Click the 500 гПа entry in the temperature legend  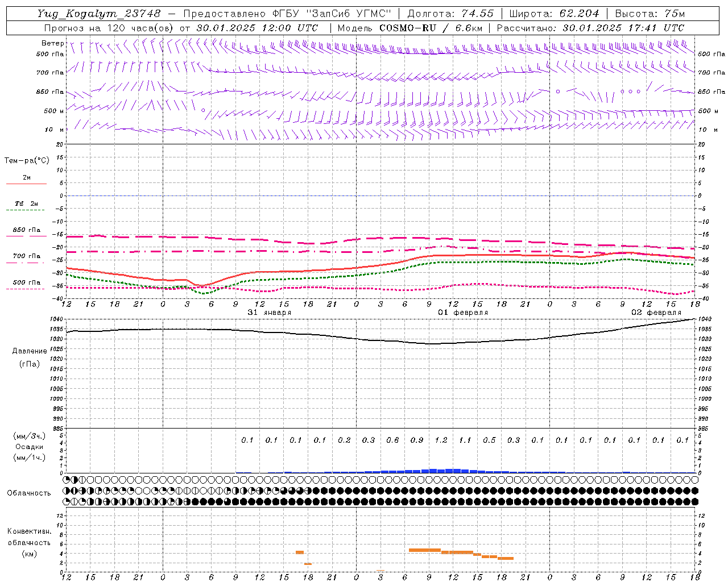27,282
